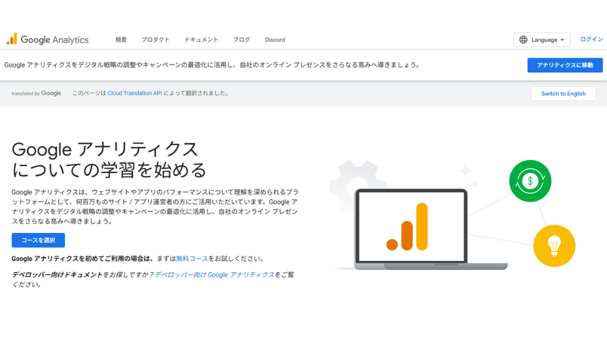Select the 概要 menu item
607x364 pixels.
[x=120, y=39]
